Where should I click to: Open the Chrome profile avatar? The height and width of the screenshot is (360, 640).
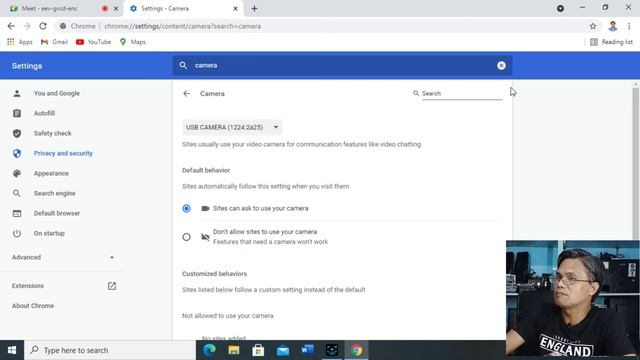click(x=613, y=26)
